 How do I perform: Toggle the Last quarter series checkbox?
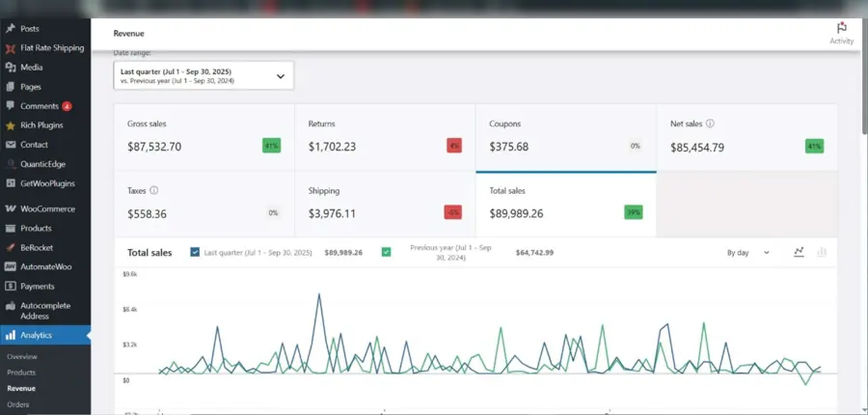point(195,252)
